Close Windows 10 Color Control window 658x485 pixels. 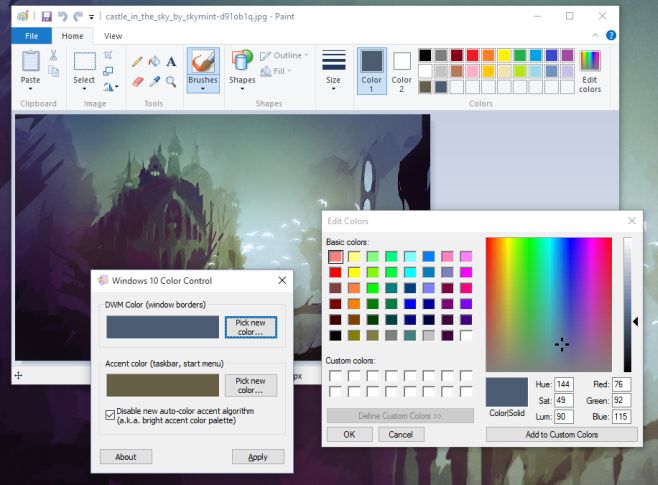(x=282, y=280)
